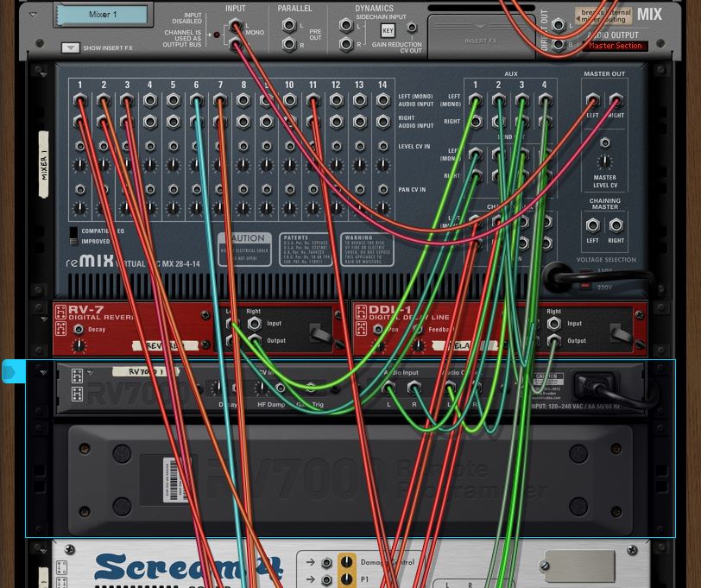Click the Parallel Pre Out R jack

coord(289,44)
